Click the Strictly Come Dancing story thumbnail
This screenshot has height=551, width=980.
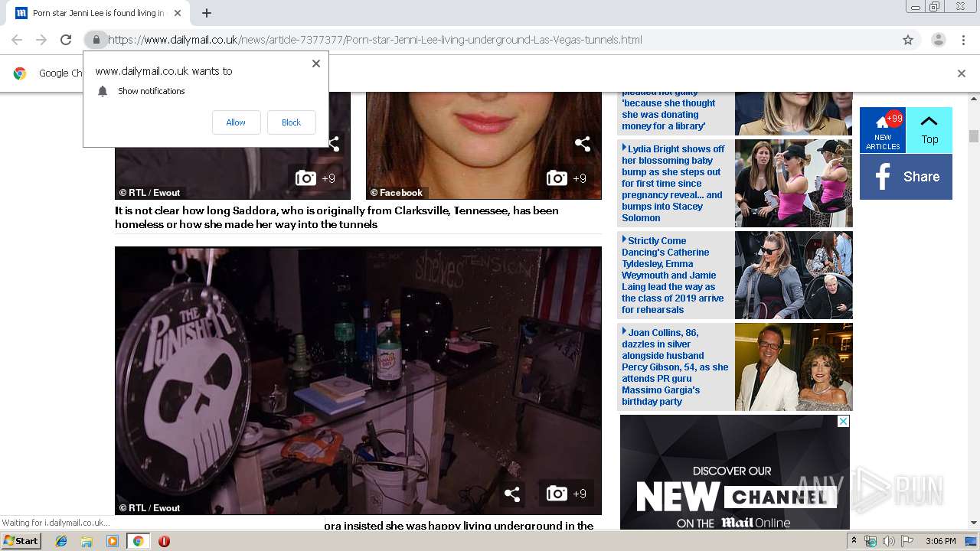pos(793,275)
